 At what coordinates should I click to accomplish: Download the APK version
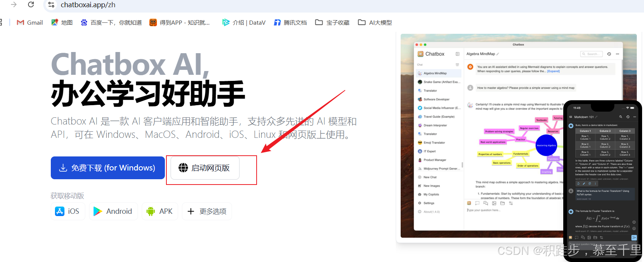click(160, 211)
